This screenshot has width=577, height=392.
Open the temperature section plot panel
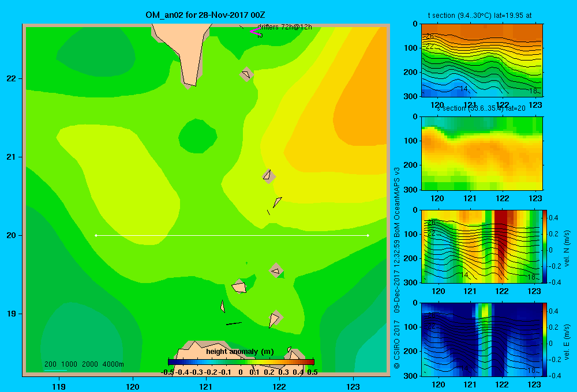482,61
